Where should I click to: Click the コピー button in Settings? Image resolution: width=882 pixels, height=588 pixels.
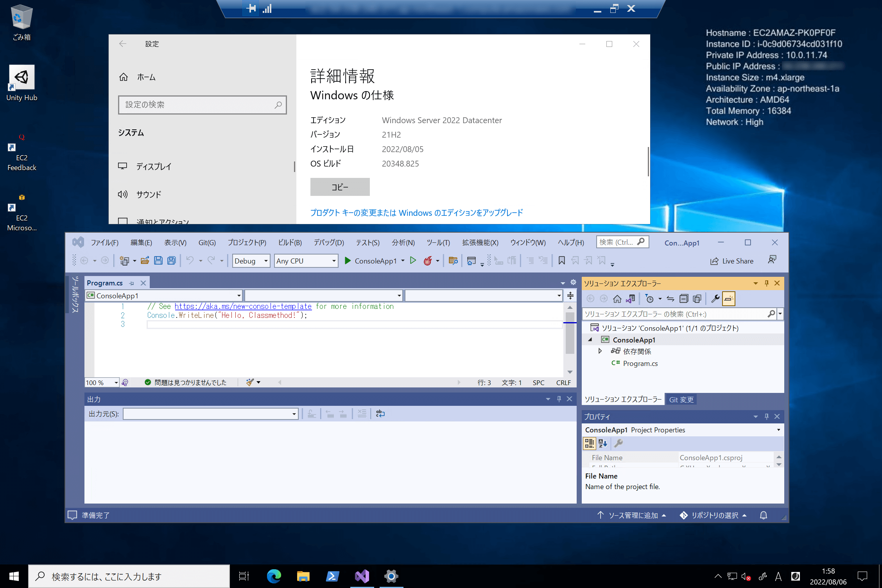pos(340,187)
